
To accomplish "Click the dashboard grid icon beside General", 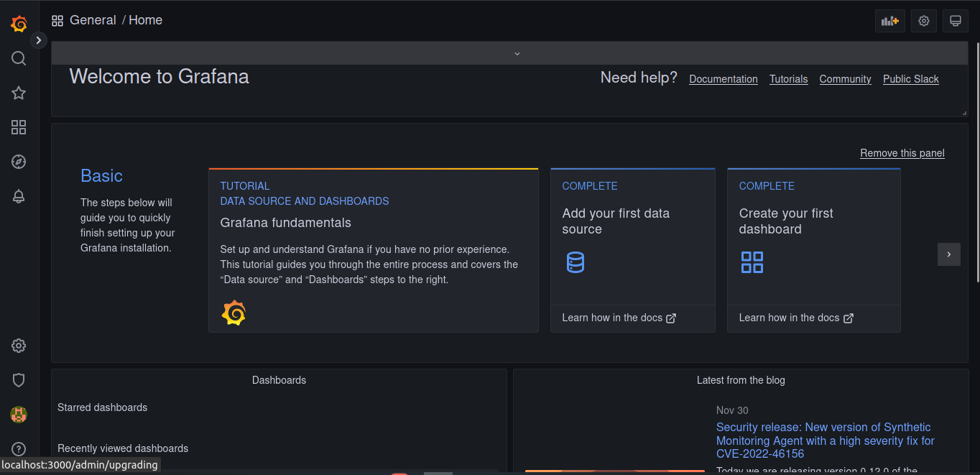I will click(57, 21).
